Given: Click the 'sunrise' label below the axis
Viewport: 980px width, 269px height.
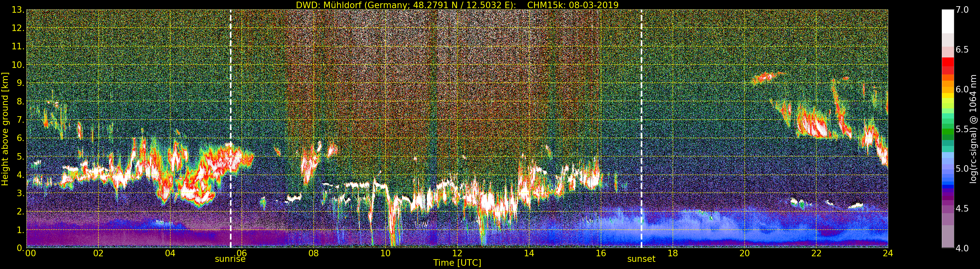Looking at the screenshot, I should 230,259.
